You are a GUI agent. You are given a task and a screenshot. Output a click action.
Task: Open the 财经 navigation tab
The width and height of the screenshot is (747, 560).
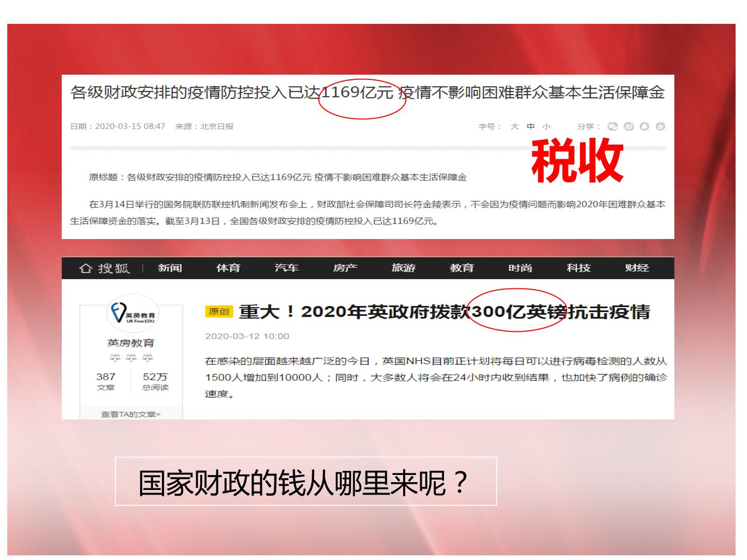[x=637, y=268]
